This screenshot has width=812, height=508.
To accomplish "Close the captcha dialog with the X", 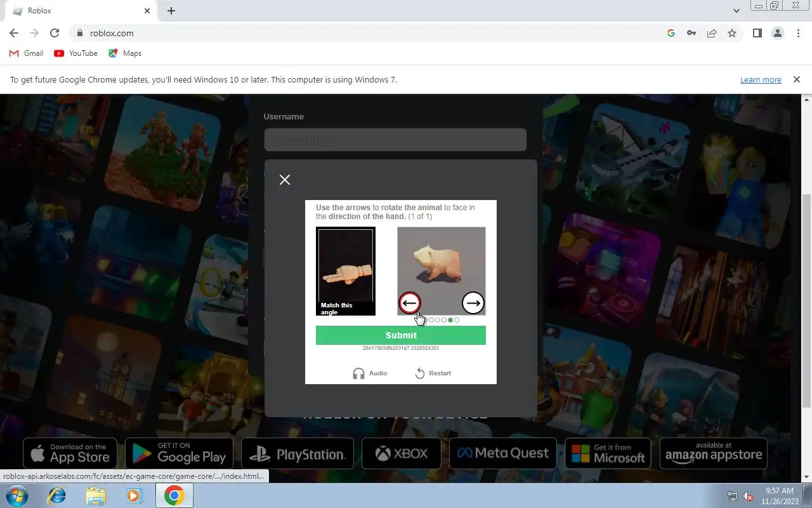I will [x=285, y=180].
